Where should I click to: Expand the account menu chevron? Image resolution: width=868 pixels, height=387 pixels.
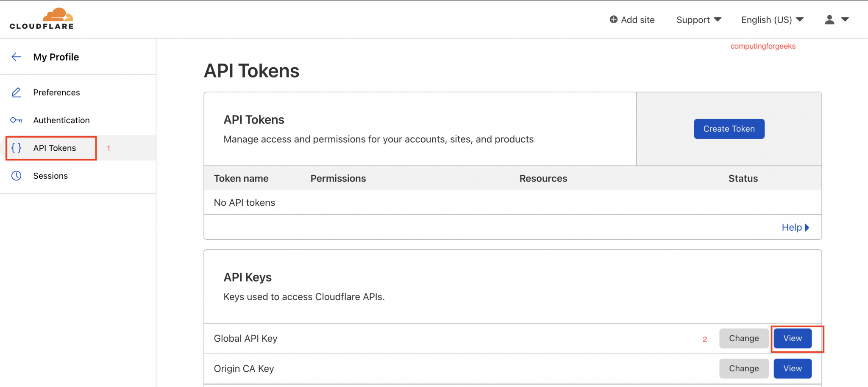(x=846, y=19)
